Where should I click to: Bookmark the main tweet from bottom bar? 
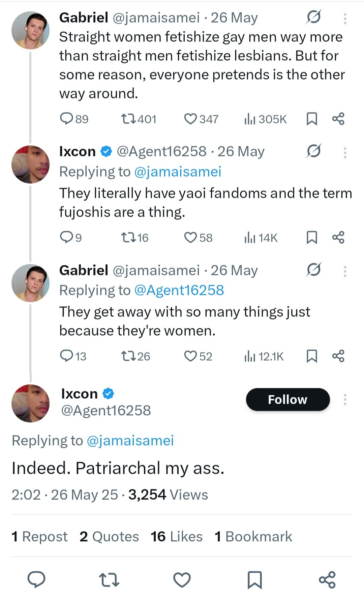(254, 580)
